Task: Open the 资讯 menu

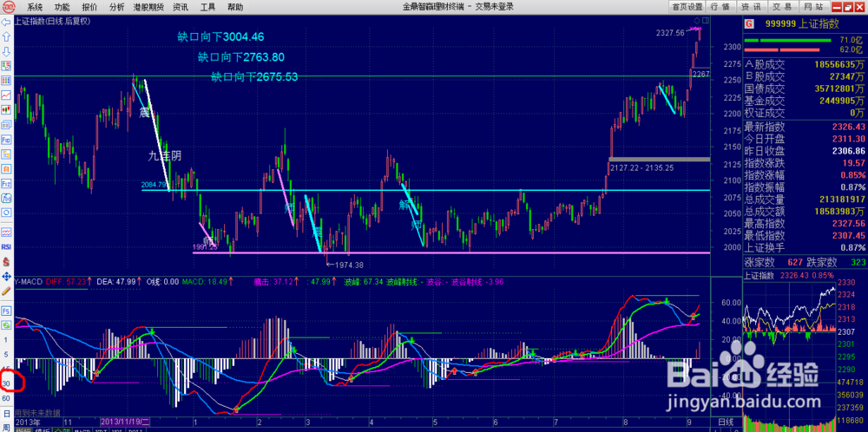Action: point(180,7)
